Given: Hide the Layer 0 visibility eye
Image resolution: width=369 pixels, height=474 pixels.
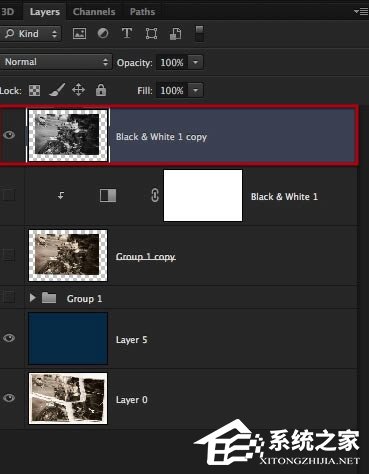Looking at the screenshot, I should 9,398.
